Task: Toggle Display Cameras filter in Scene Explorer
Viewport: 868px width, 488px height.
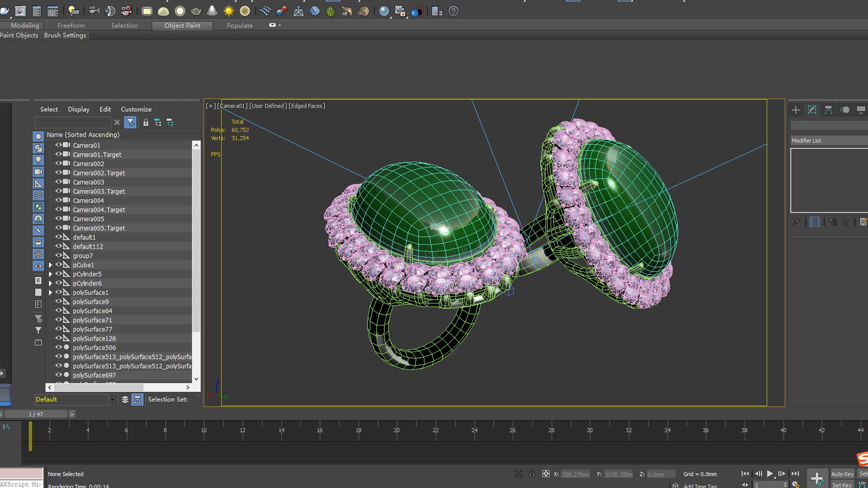Action: [38, 172]
